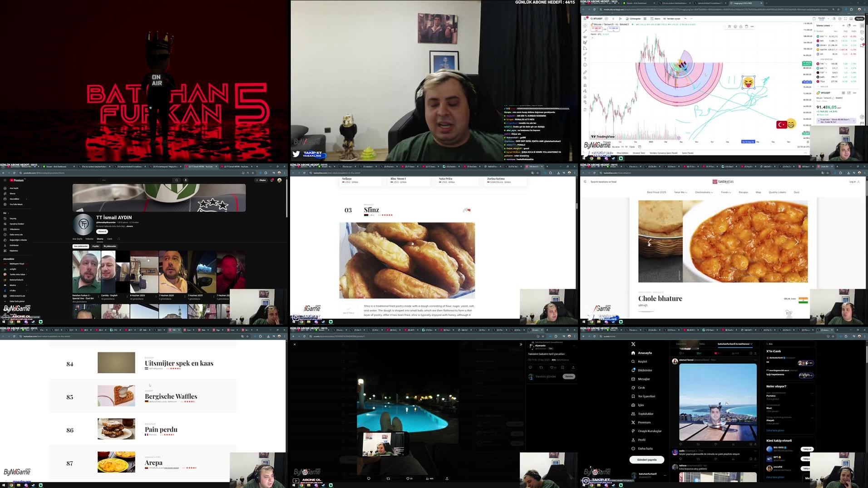Click the Oluştur create button on YouTube

point(261,180)
